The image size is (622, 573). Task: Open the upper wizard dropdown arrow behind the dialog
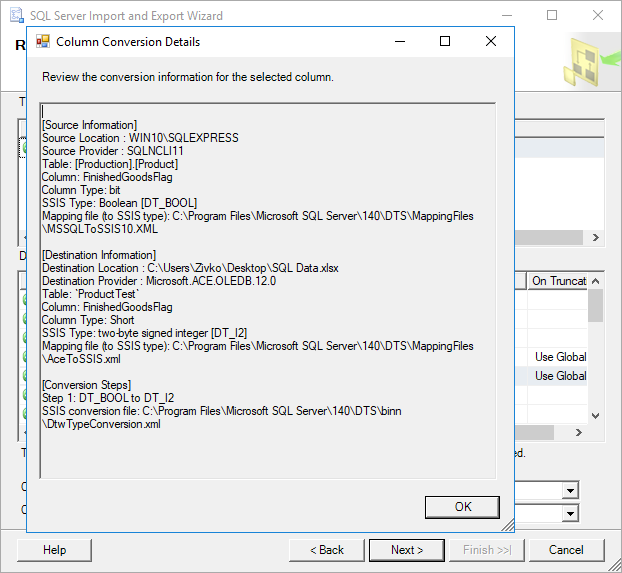pyautogui.click(x=570, y=491)
